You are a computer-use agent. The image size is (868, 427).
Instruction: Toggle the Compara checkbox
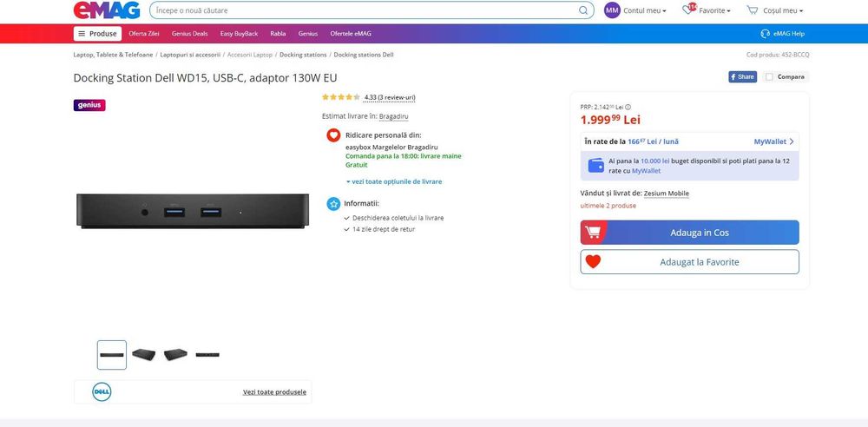tap(769, 77)
